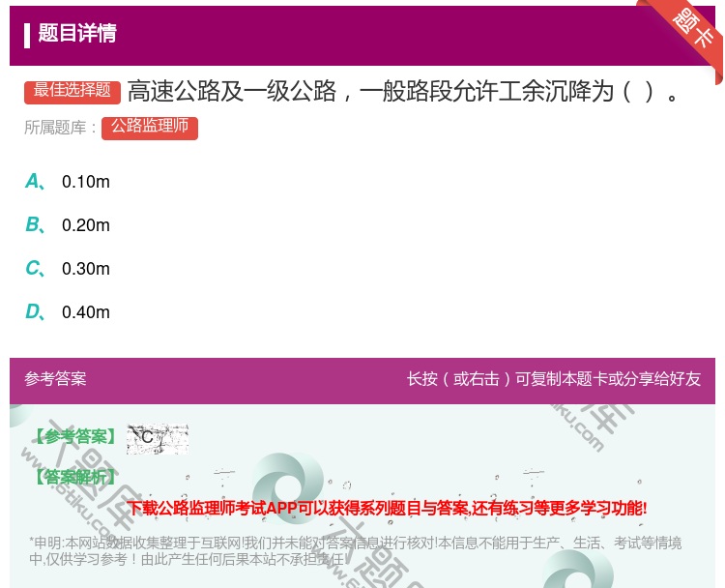This screenshot has width=725, height=588.
Task: Click the 【参考答案】 green label
Action: point(74,436)
